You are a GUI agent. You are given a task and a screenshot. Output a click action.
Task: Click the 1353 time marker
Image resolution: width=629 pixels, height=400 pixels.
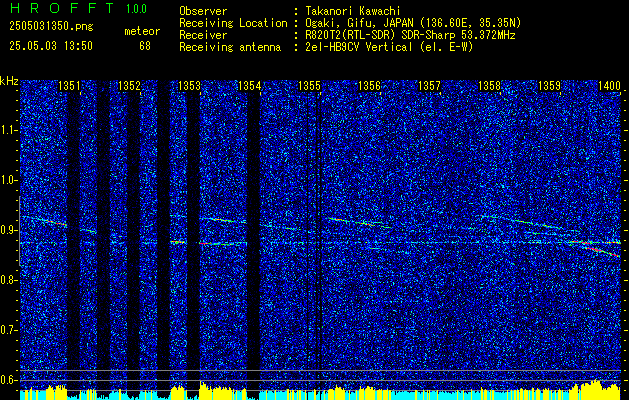[189, 86]
